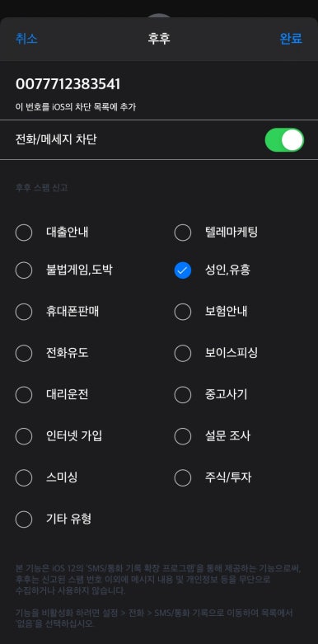Tap the phone number 0077712383541
Image resolution: width=318 pixels, height=644 pixels.
[68, 84]
